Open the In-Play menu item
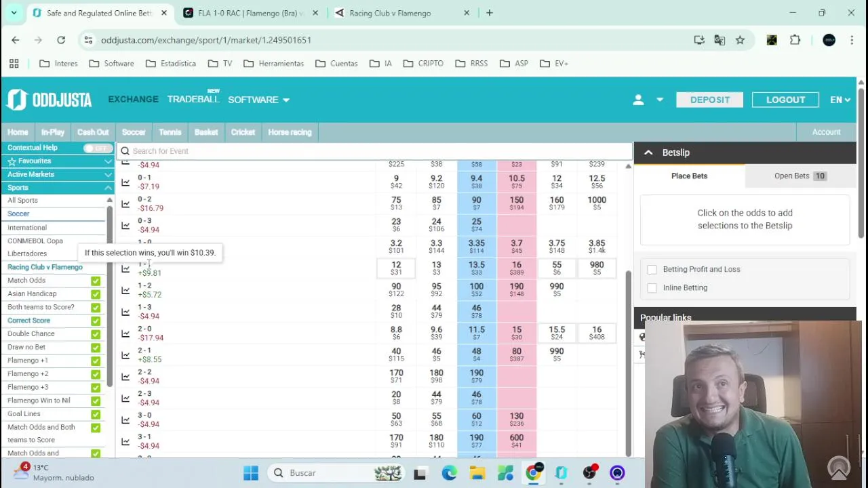The width and height of the screenshot is (868, 488). pyautogui.click(x=52, y=132)
